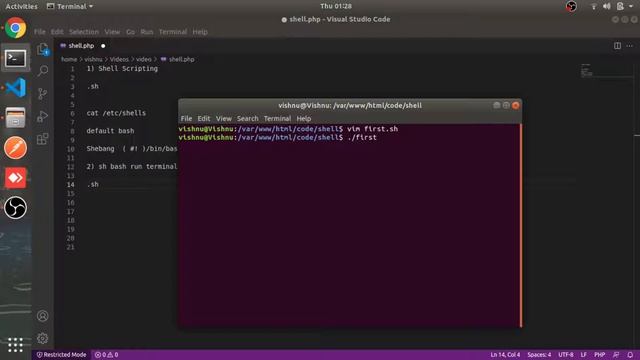Launch Postman from the dock

click(16, 148)
